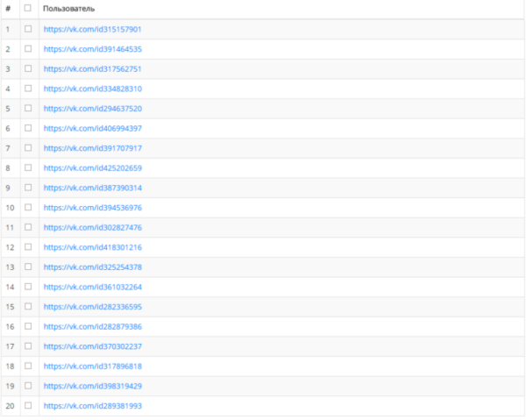The height and width of the screenshot is (420, 526).
Task: Check the box for row 7
Action: 28,148
